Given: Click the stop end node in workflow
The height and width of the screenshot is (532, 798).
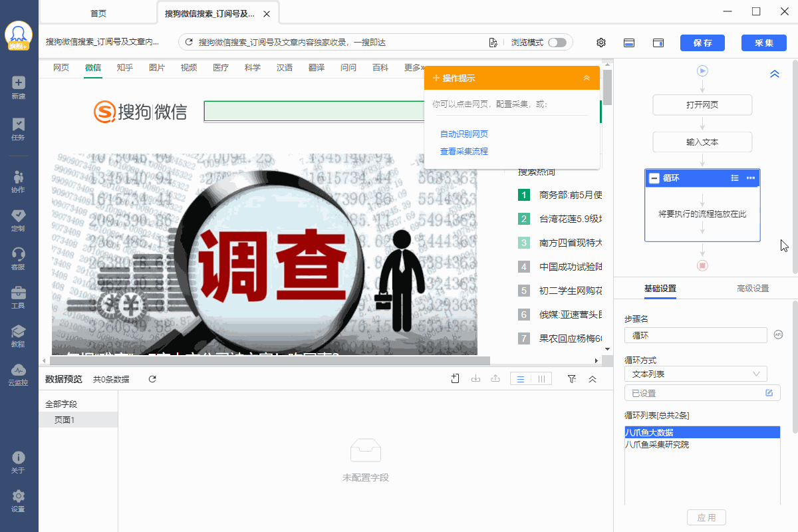Looking at the screenshot, I should point(702,265).
